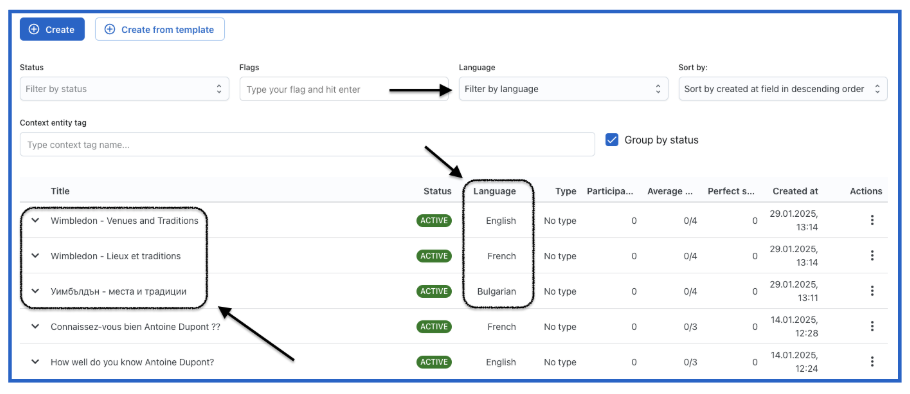Click the ACTIVE badge on How well do you know row

coord(434,362)
